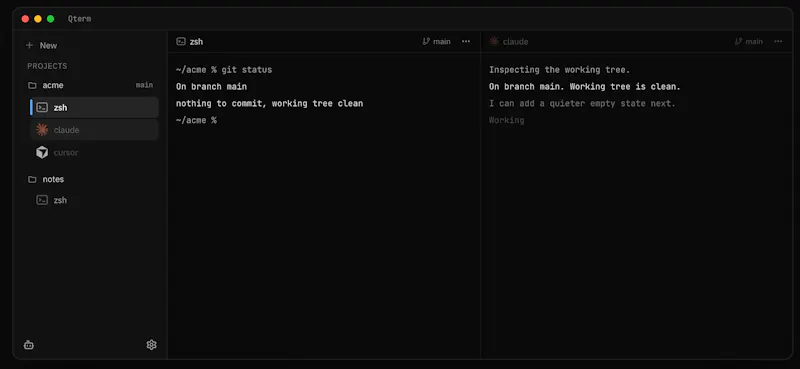This screenshot has width=800, height=369.
Task: Click the empty '~/acme %' prompt line
Action: pos(196,120)
